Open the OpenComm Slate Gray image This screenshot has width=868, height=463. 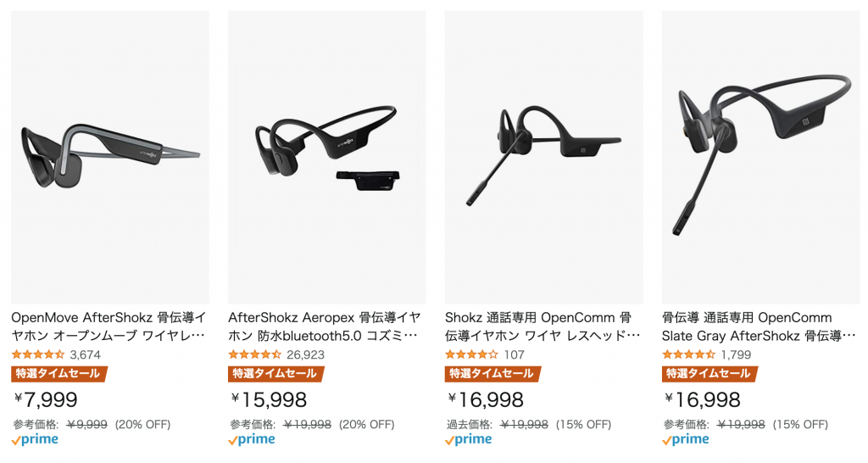pyautogui.click(x=761, y=157)
